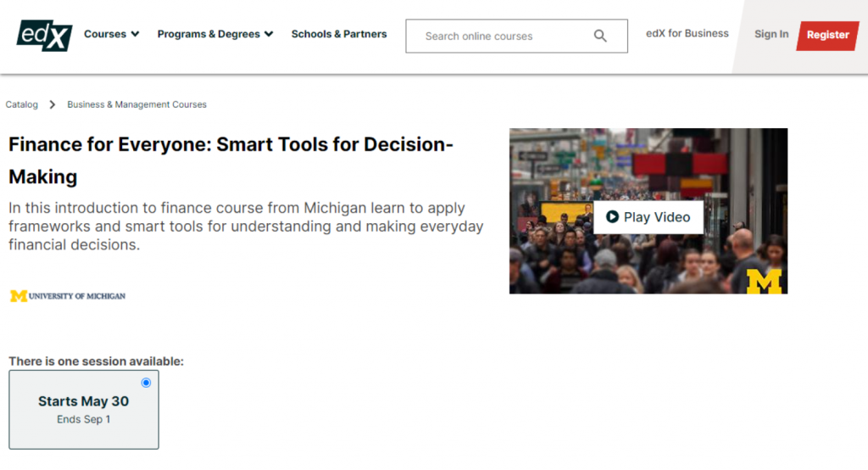The height and width of the screenshot is (470, 868).
Task: Select the session radio button
Action: pyautogui.click(x=147, y=383)
